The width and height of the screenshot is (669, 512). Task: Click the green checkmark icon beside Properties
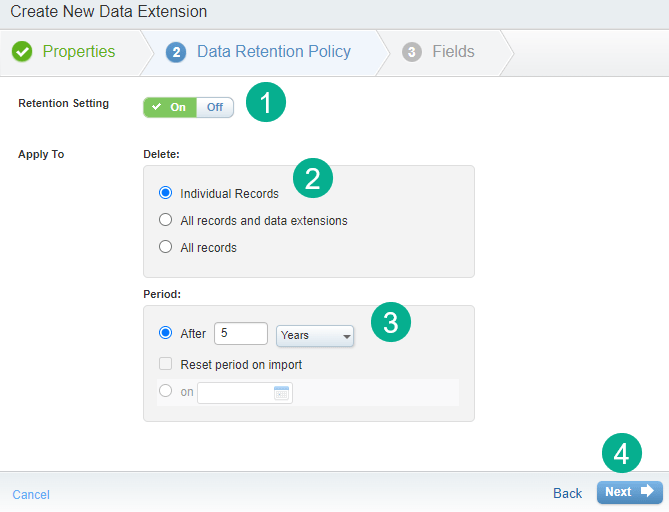[x=22, y=52]
